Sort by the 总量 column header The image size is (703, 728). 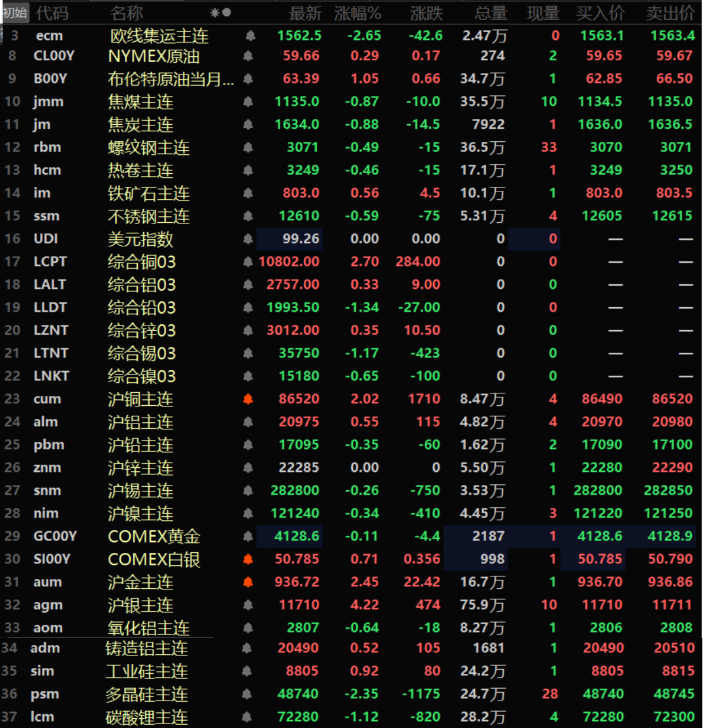pyautogui.click(x=491, y=12)
